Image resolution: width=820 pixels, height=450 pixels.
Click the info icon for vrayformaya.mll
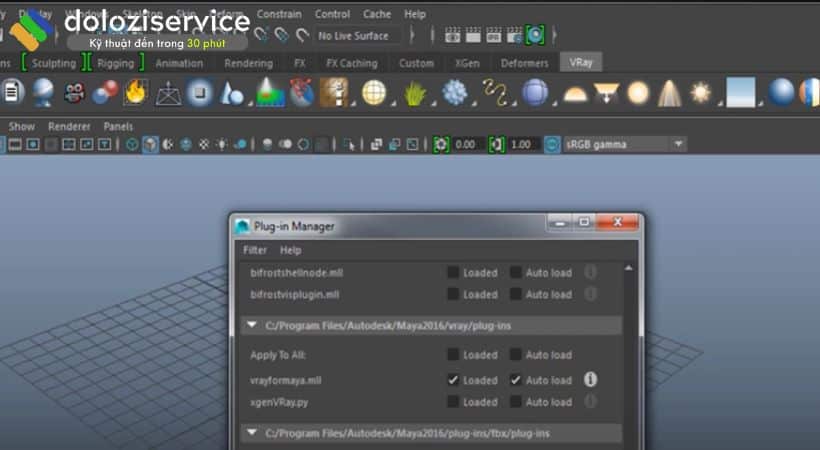pyautogui.click(x=590, y=380)
